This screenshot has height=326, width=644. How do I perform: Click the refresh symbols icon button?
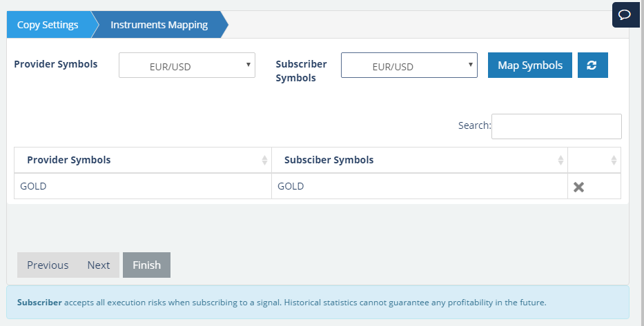point(592,65)
